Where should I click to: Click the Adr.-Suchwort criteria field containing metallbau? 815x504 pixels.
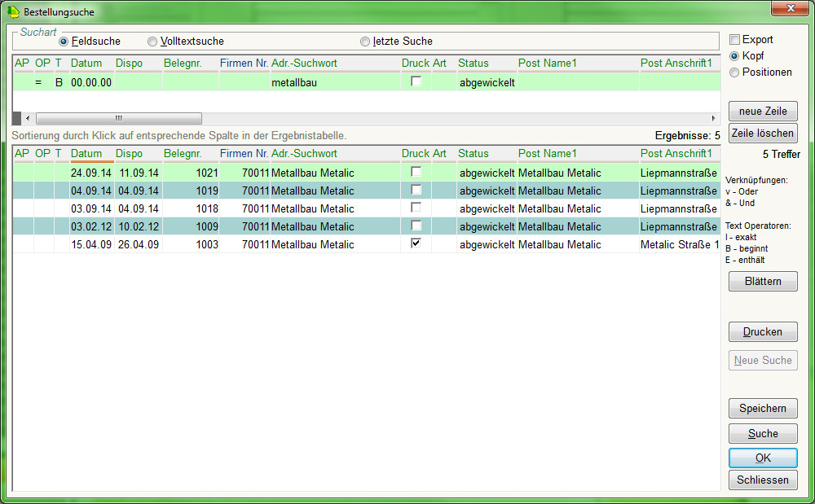click(335, 82)
